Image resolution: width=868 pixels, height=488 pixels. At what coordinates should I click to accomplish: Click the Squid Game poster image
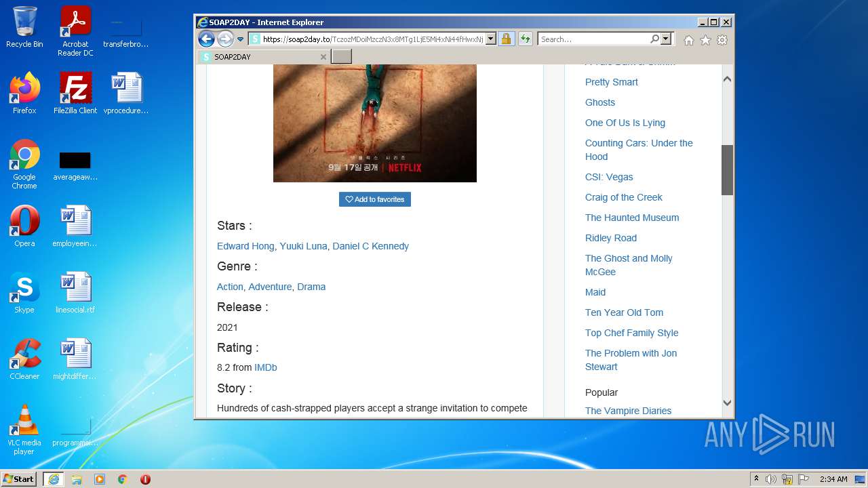pyautogui.click(x=375, y=123)
